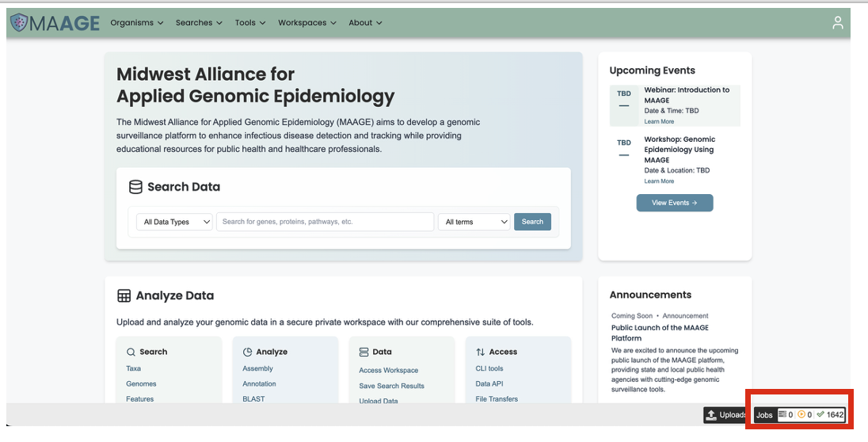The image size is (868, 442).
Task: Open Learn More for the Workshop event
Action: [659, 181]
